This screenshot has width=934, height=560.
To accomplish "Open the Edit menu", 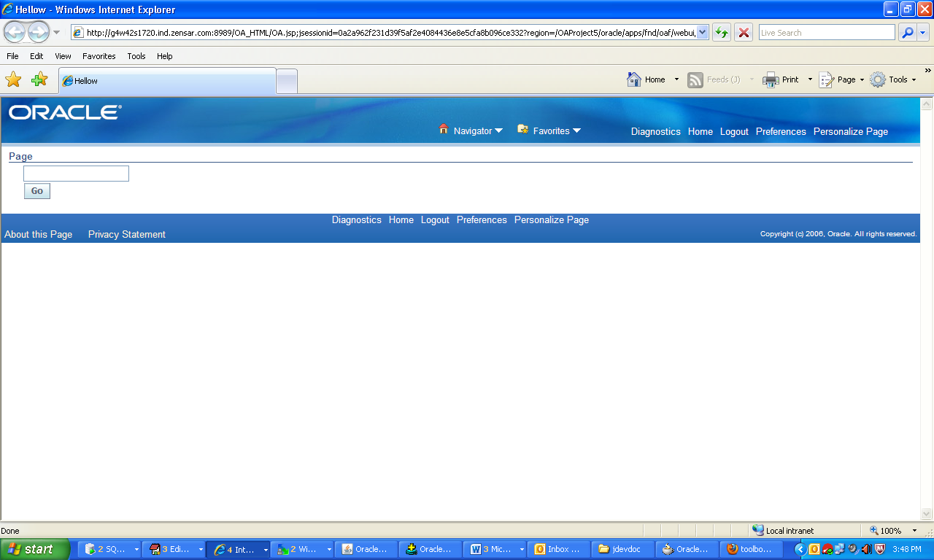I will pos(36,56).
